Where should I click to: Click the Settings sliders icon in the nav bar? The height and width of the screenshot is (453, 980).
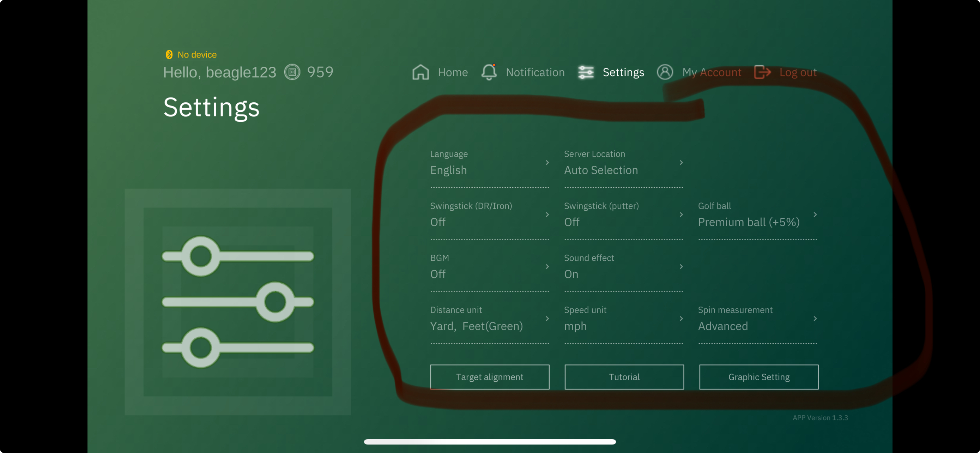[x=586, y=72]
